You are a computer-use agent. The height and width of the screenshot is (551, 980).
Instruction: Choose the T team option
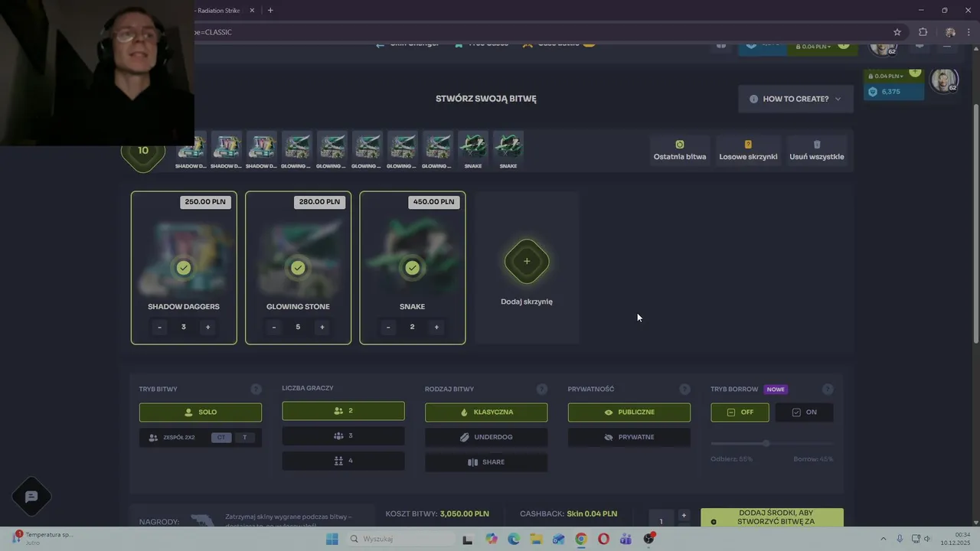coord(245,438)
